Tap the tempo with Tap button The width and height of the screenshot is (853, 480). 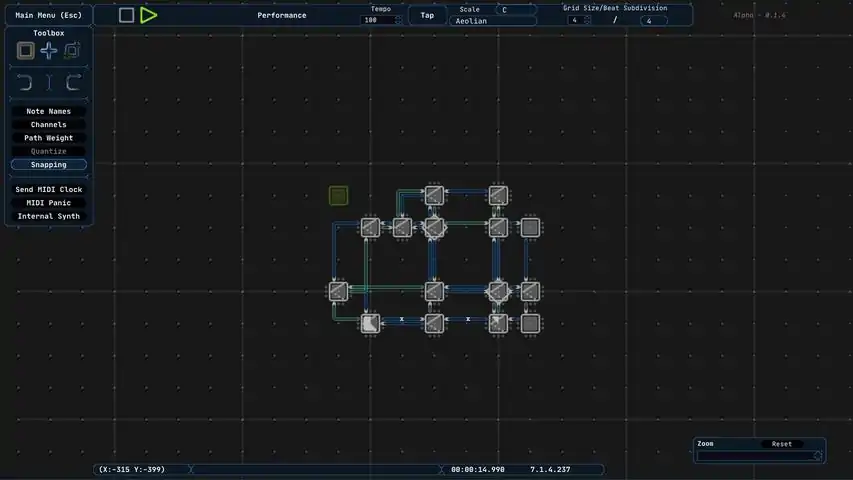click(x=427, y=15)
